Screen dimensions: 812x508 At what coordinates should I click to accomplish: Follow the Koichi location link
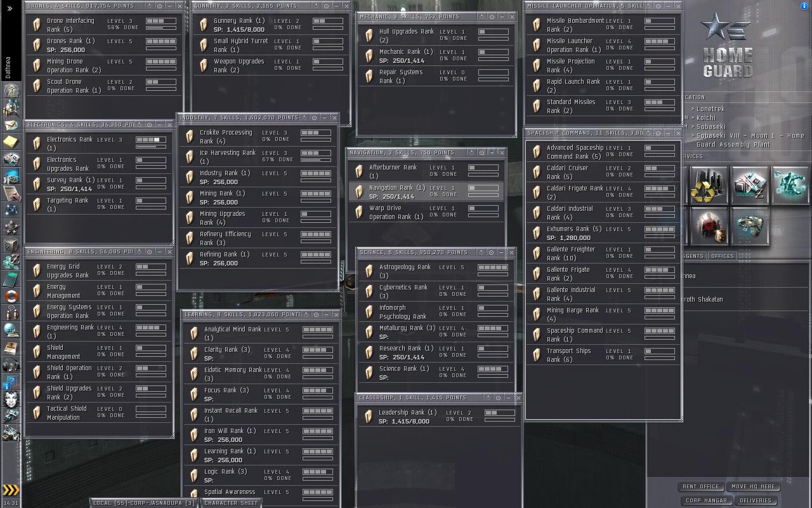(x=706, y=117)
